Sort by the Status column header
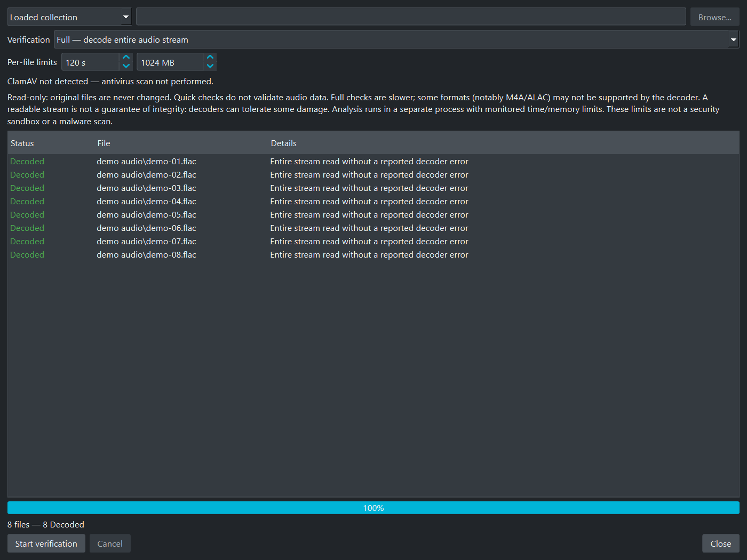Viewport: 747px width, 560px height. pyautogui.click(x=51, y=143)
